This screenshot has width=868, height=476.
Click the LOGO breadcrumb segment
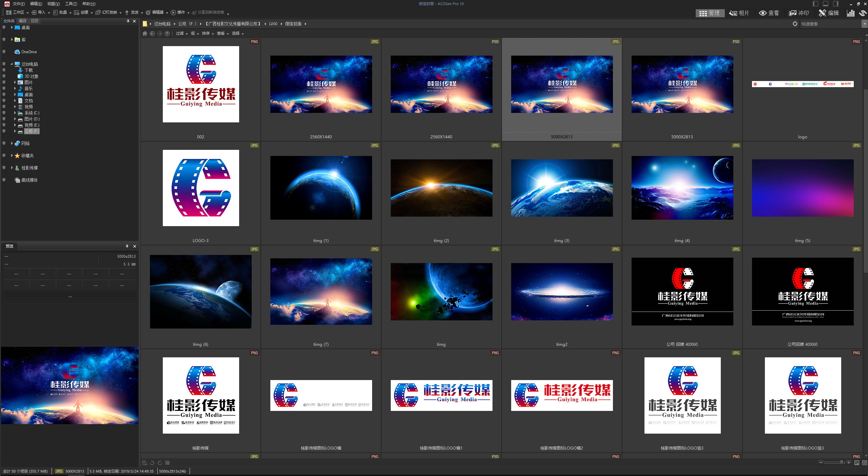[273, 24]
